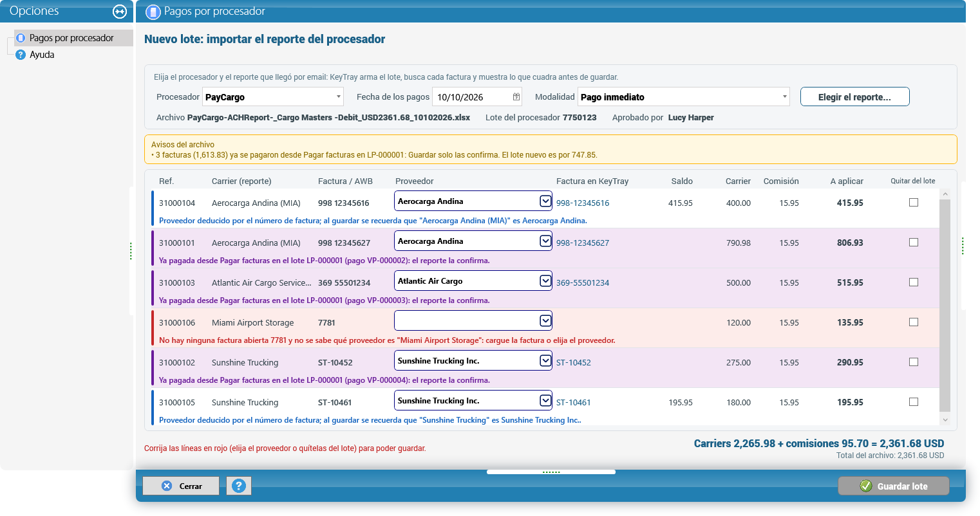Viewport: 980px width, 516px height.
Task: Open the Procesador PayCargo dropdown
Action: click(339, 97)
